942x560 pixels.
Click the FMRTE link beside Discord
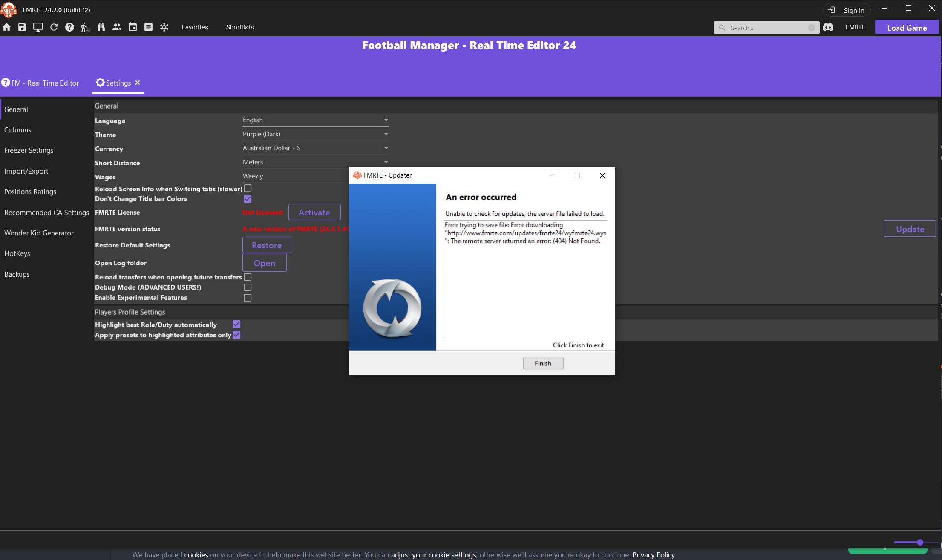click(x=855, y=27)
